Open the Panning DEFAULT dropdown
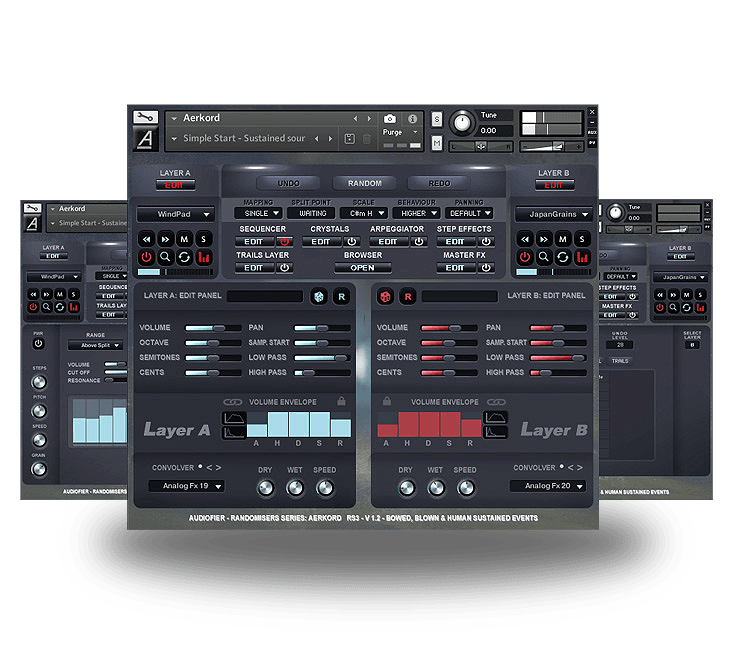The image size is (730, 655). pos(469,213)
